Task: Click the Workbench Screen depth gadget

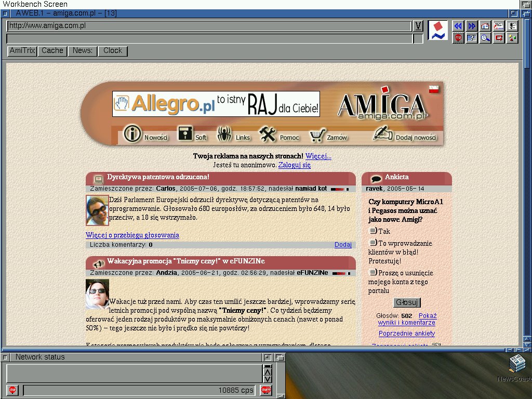Action: click(527, 4)
